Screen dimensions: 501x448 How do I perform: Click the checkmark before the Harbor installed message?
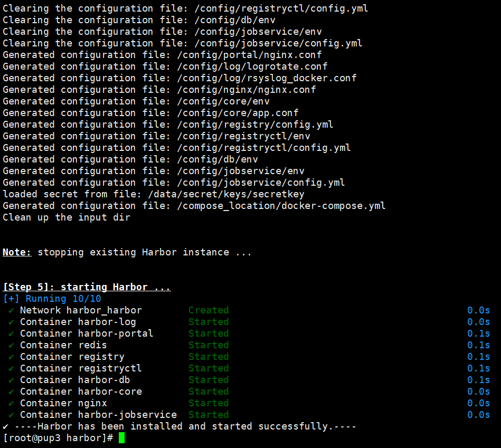[5, 426]
